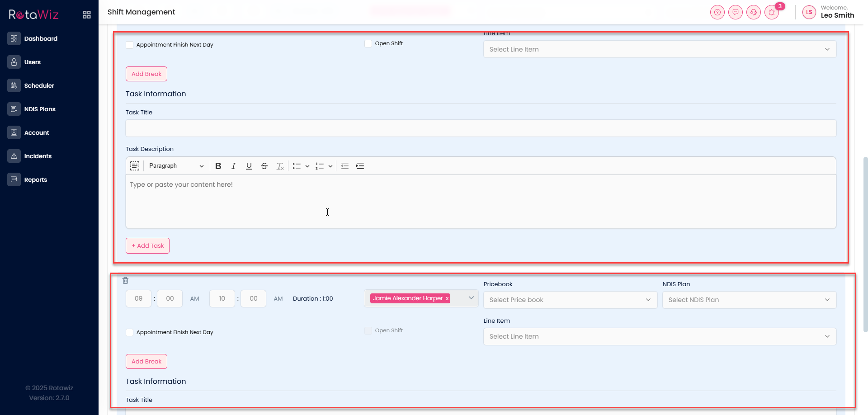Open the Select NDIS Plan dropdown
868x415 pixels.
749,300
